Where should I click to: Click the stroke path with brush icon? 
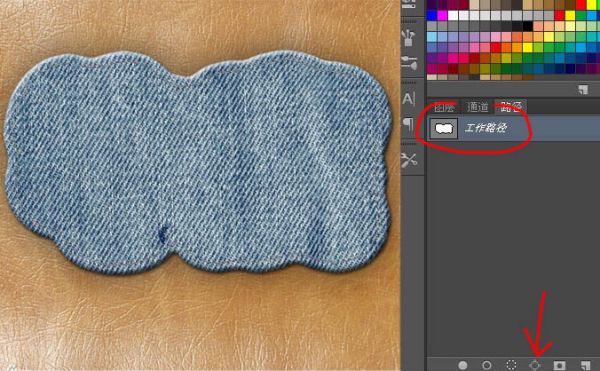[x=487, y=365]
